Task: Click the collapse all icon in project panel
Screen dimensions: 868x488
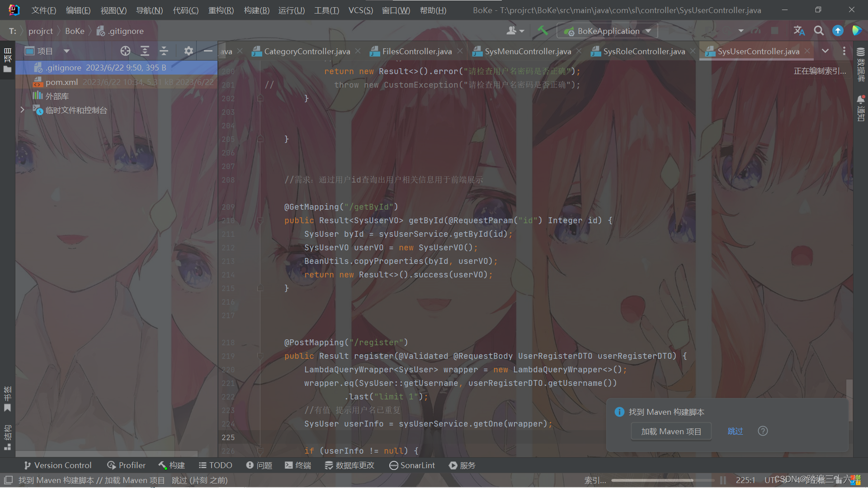Action: click(x=164, y=51)
